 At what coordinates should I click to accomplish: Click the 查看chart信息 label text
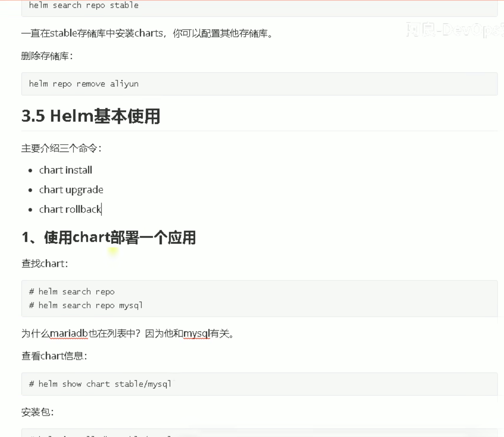coord(54,356)
